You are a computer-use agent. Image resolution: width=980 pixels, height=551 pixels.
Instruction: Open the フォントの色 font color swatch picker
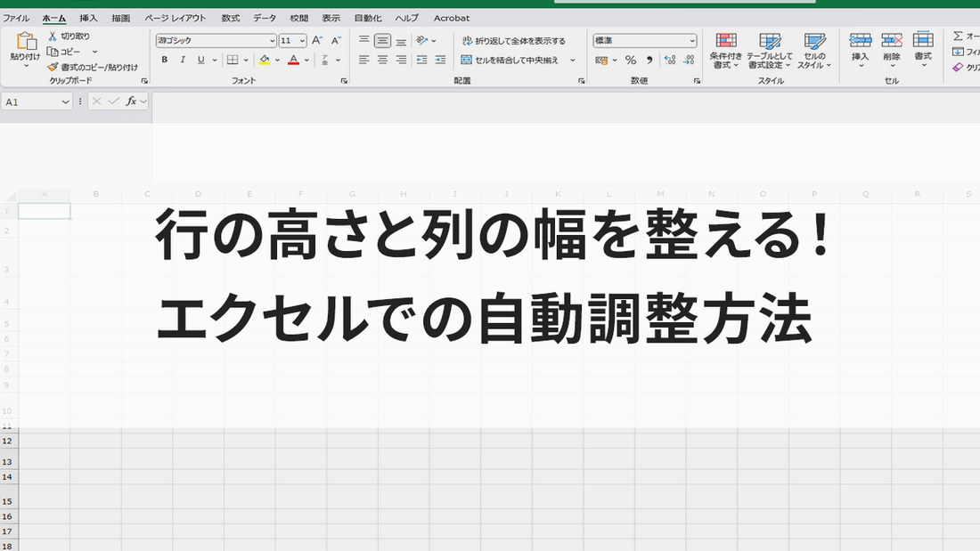tap(295, 61)
